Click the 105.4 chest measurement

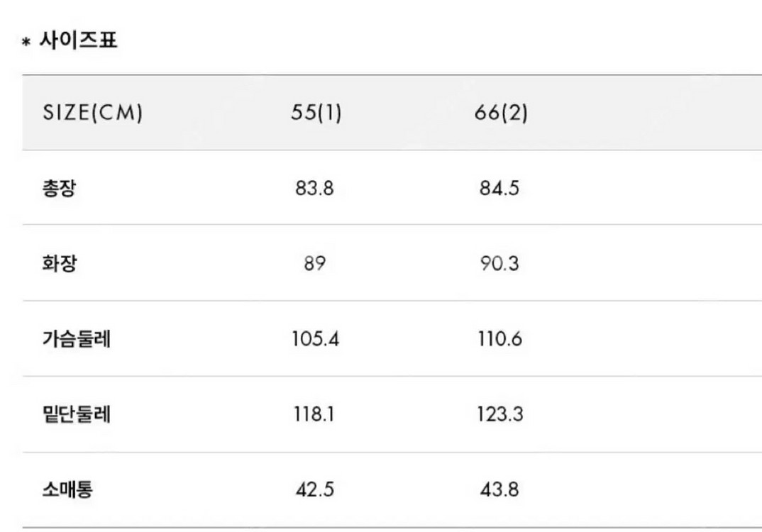point(315,339)
